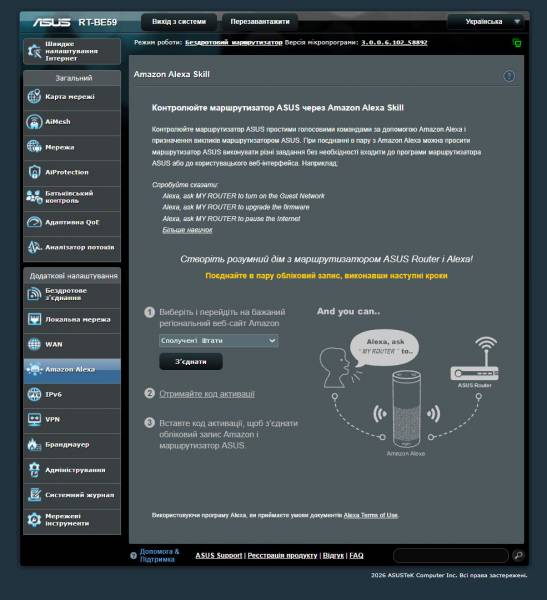Open the Бездротовий маршрутизатор mode link
This screenshot has width=547, height=600.
click(x=233, y=42)
